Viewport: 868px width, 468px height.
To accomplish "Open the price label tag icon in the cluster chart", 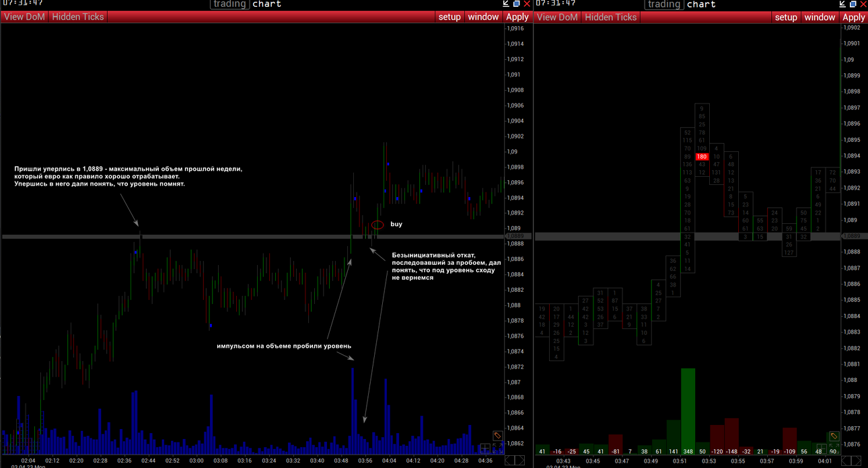I will (834, 437).
